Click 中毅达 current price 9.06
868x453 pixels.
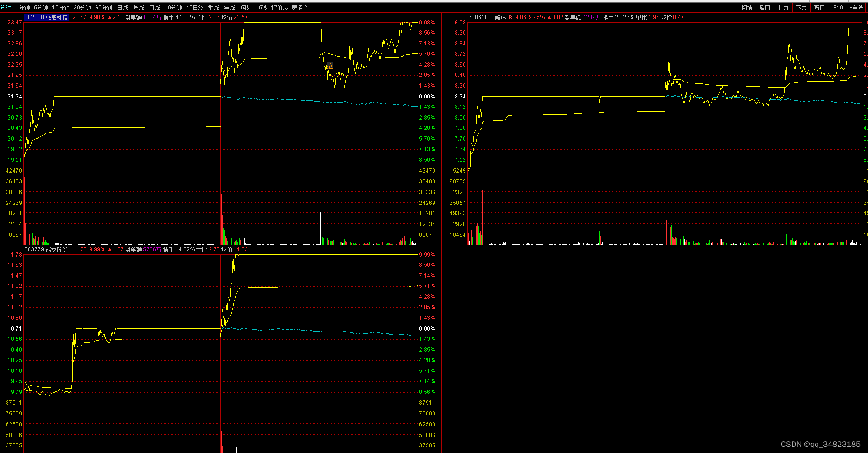[x=521, y=17]
